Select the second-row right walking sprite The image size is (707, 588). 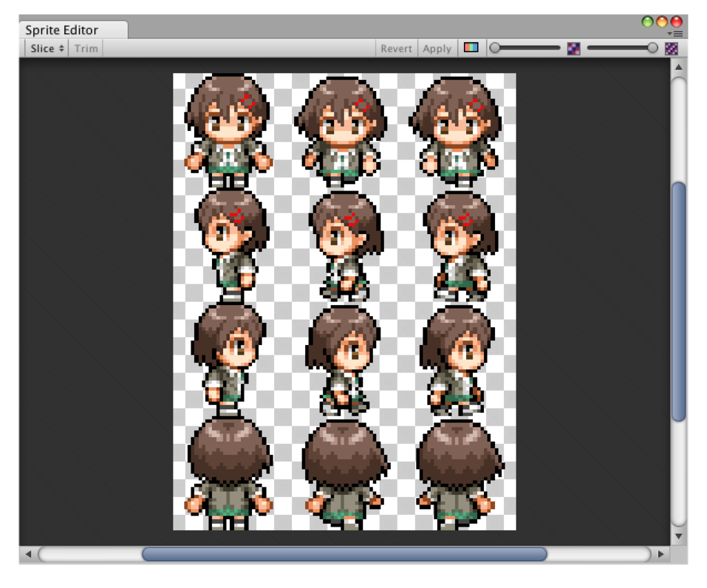coord(461,246)
